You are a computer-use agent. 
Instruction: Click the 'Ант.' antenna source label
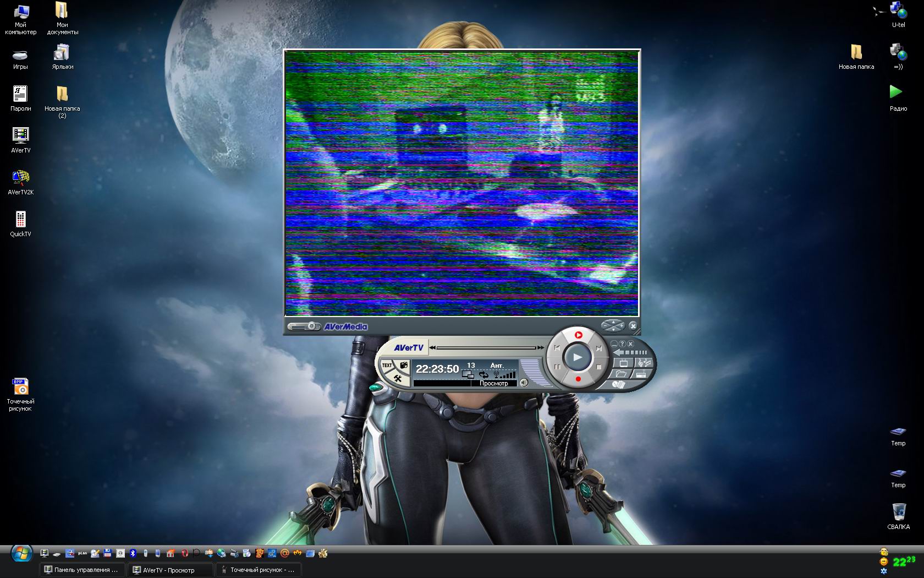tap(497, 366)
